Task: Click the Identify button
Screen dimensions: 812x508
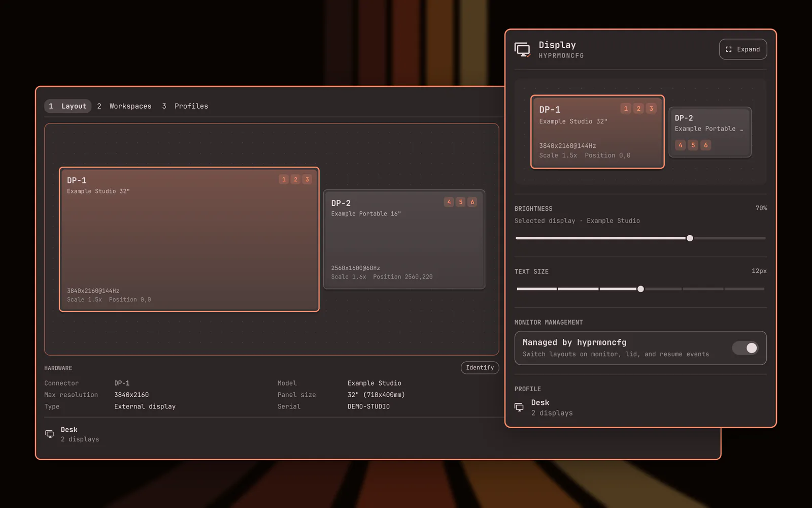Action: click(x=480, y=368)
